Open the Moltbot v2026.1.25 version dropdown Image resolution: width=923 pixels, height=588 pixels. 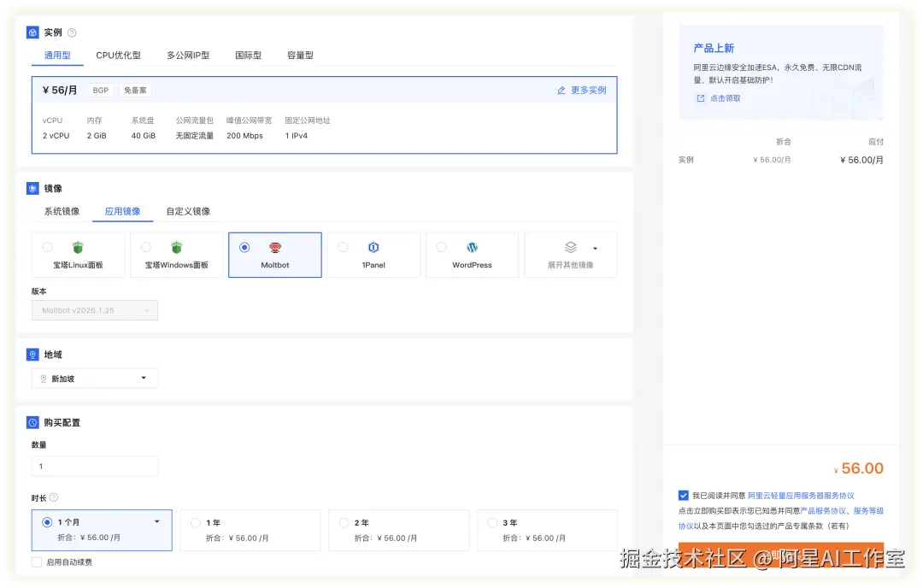(95, 310)
